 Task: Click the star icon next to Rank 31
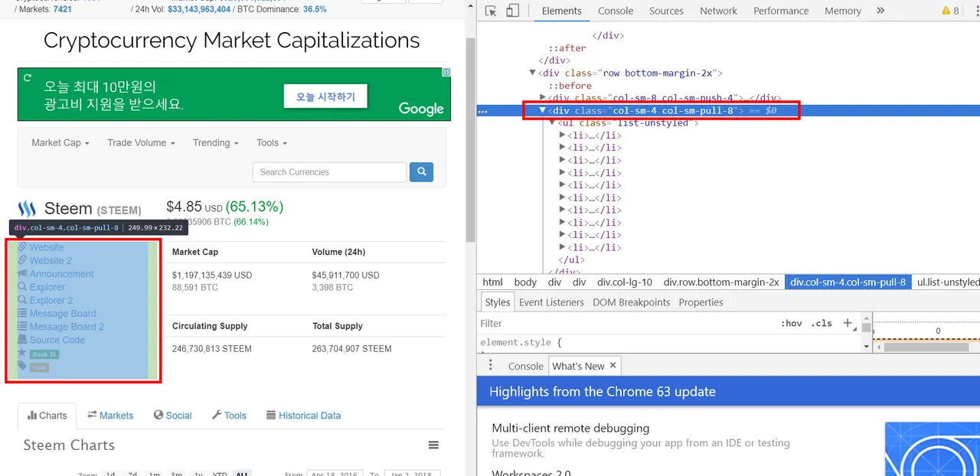pyautogui.click(x=22, y=353)
